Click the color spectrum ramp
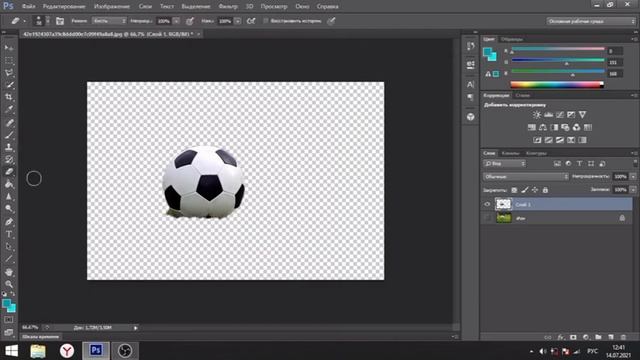The width and height of the screenshot is (640, 360). click(x=557, y=84)
